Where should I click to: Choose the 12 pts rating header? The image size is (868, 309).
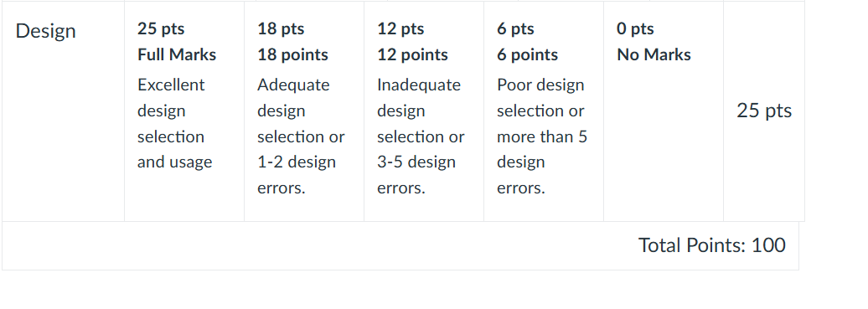pyautogui.click(x=400, y=28)
